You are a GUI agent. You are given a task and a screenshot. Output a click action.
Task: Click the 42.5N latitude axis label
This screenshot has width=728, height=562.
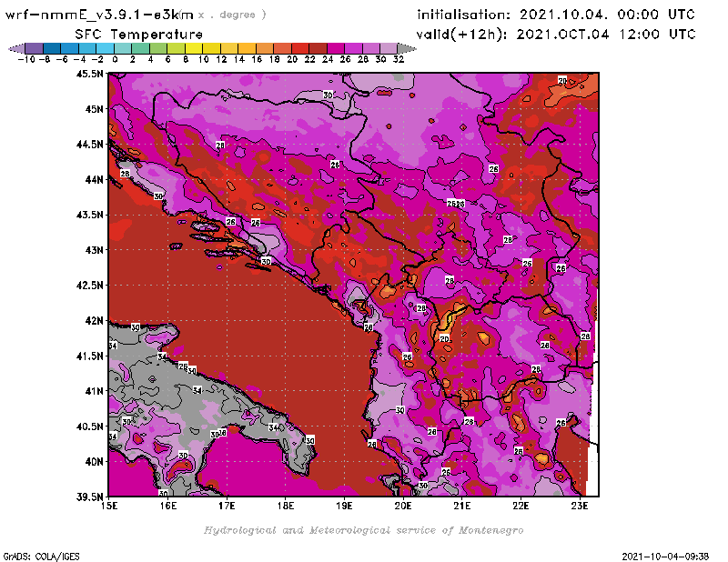[x=89, y=286]
